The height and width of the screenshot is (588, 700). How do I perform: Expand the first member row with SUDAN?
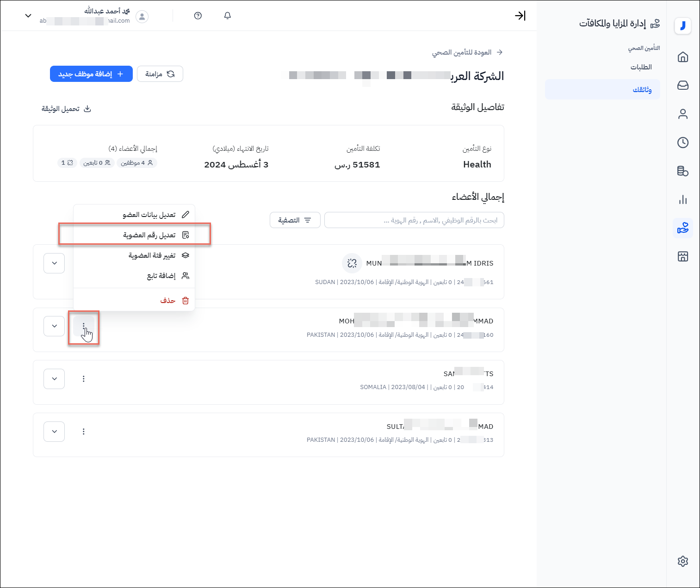click(54, 263)
